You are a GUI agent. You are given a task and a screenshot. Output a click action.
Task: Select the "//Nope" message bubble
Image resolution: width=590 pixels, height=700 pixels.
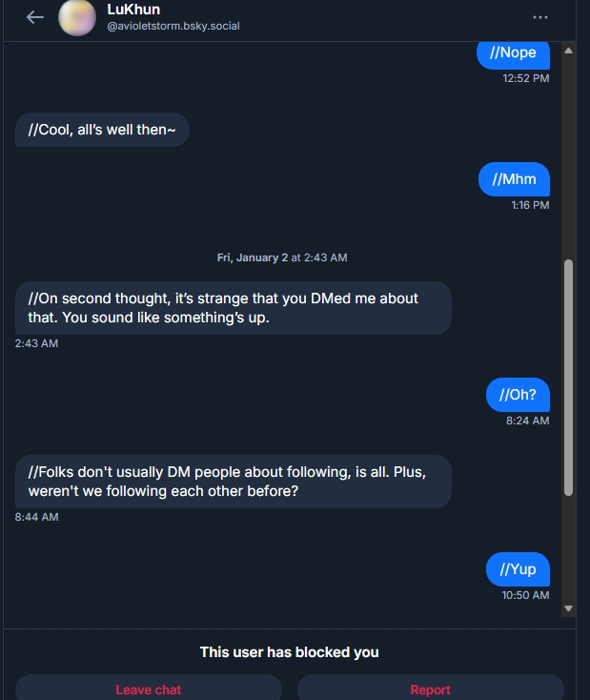point(513,53)
